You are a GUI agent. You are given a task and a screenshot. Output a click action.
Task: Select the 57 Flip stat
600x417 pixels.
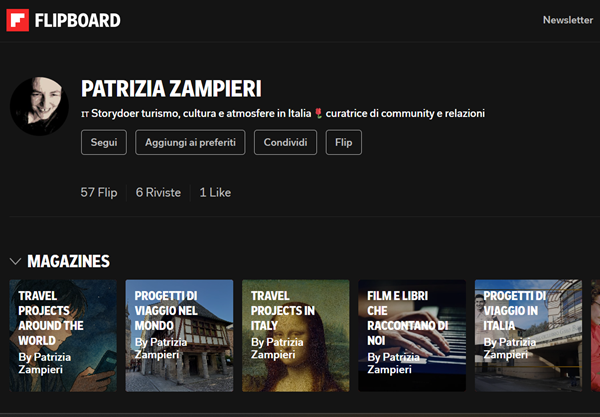click(99, 192)
